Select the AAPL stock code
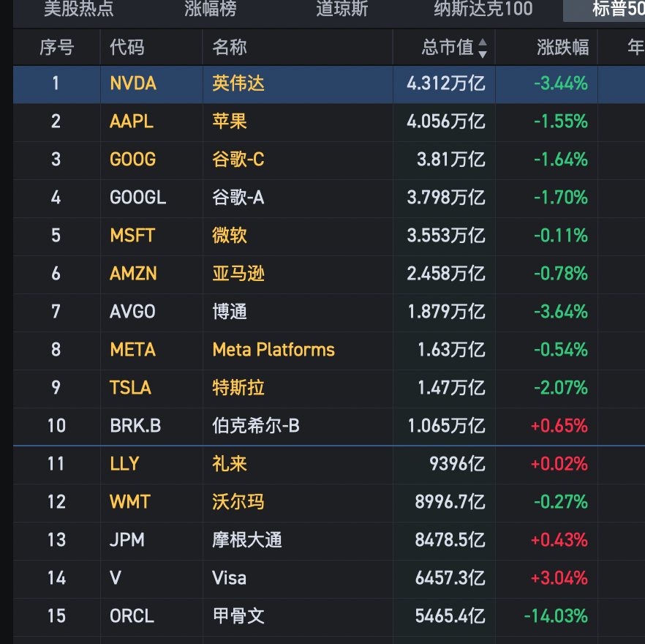 coord(132,121)
